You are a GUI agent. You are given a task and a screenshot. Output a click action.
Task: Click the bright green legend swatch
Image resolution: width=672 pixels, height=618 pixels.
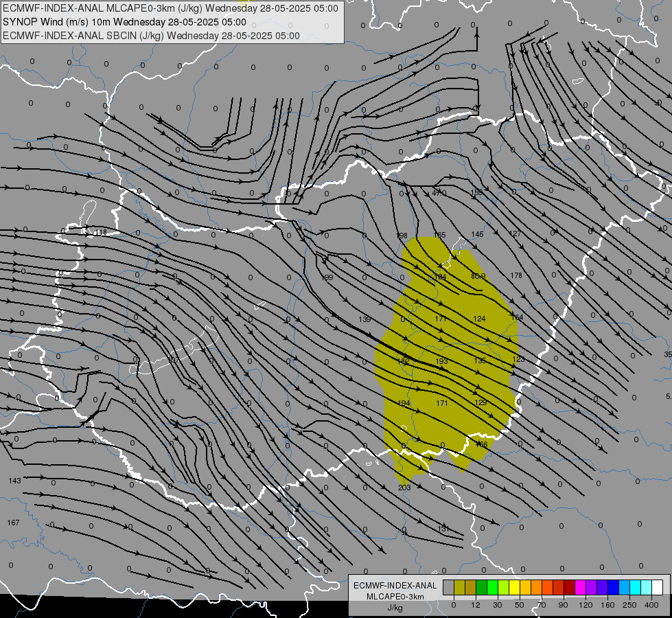click(x=492, y=587)
